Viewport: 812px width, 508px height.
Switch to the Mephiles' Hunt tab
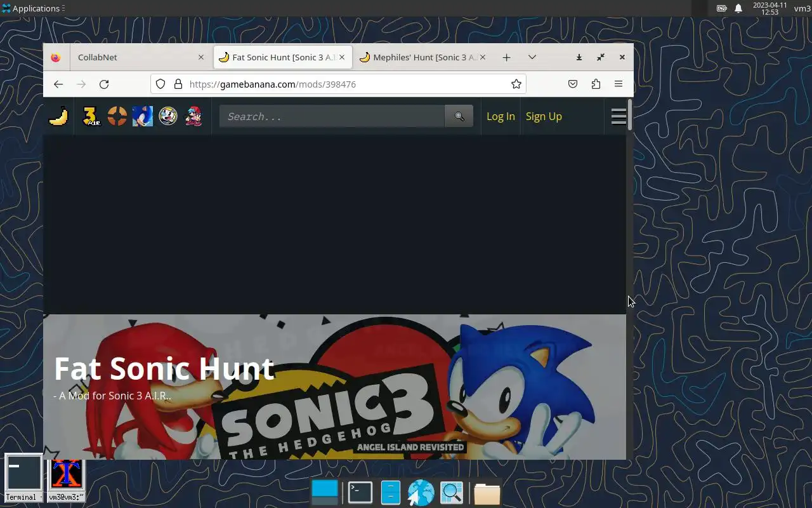tap(424, 57)
